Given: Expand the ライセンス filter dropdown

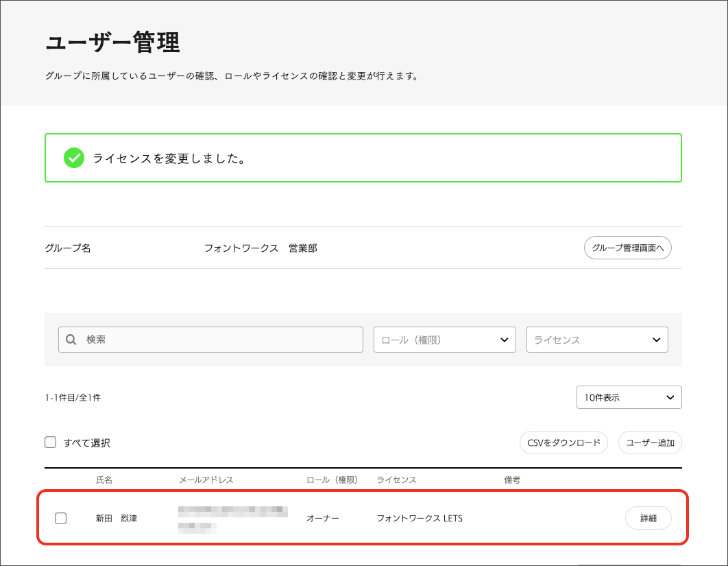Looking at the screenshot, I should [x=596, y=340].
